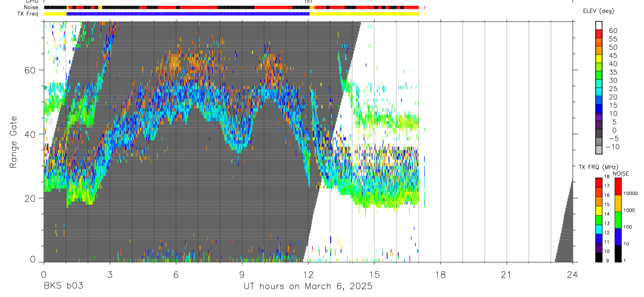Click the NOISE colorbar label "100"
Screen dimensions: 644x297
628,227
